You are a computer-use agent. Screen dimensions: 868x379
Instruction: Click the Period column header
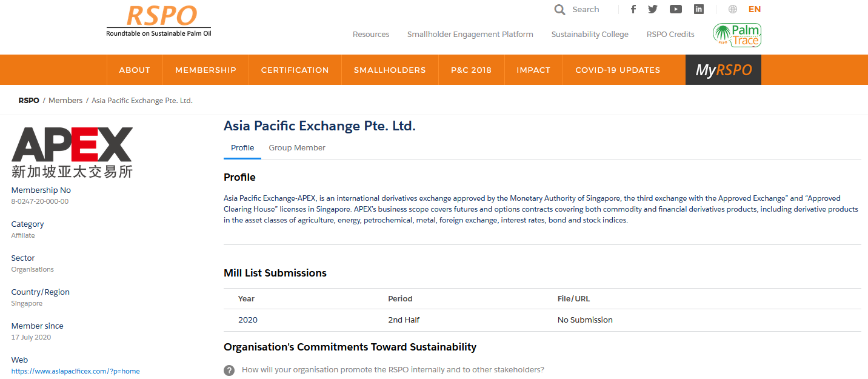pyautogui.click(x=400, y=298)
